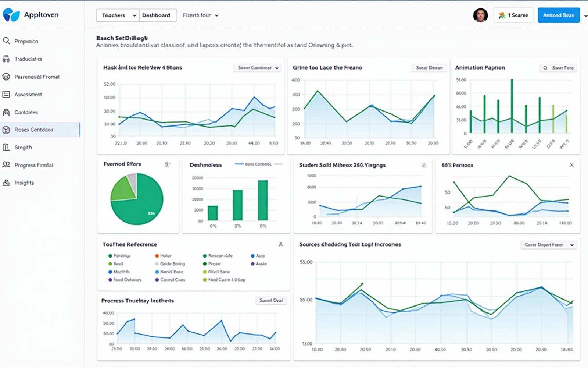Select Progress Firmlal in the sidebar
The width and height of the screenshot is (588, 368).
(x=34, y=165)
